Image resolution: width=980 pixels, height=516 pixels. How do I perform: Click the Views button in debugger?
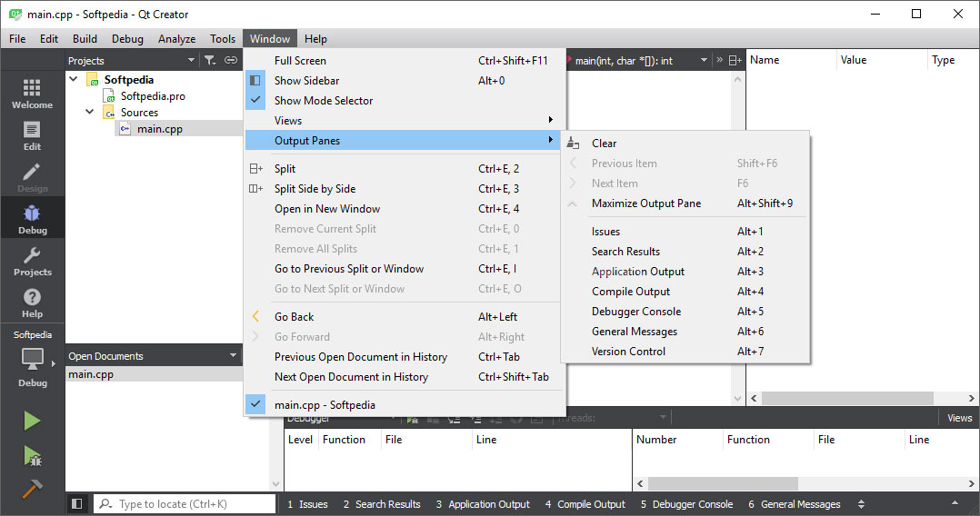point(959,418)
